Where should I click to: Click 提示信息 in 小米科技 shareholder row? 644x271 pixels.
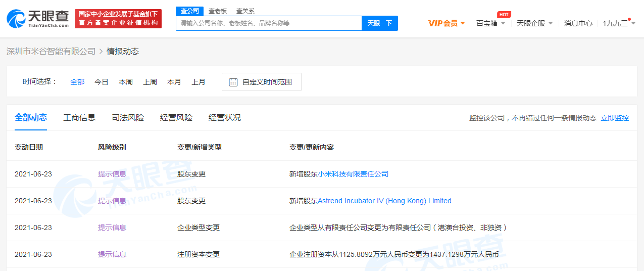tap(112, 174)
